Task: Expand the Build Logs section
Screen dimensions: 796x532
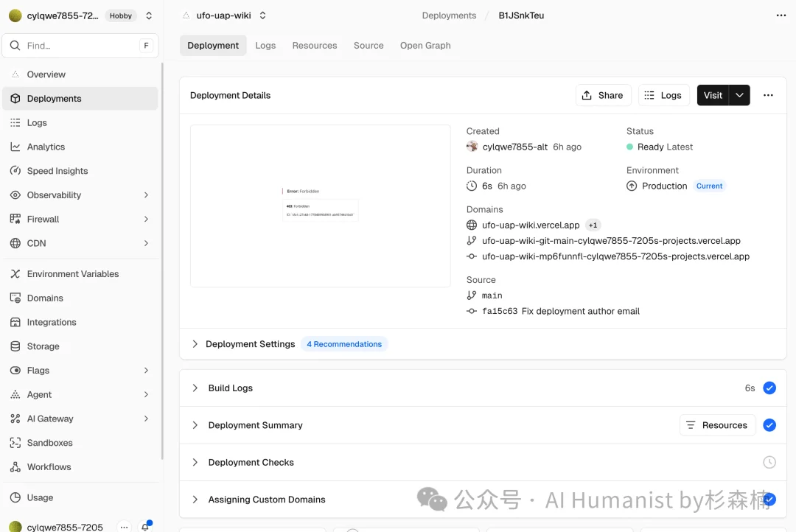Action: (195, 388)
